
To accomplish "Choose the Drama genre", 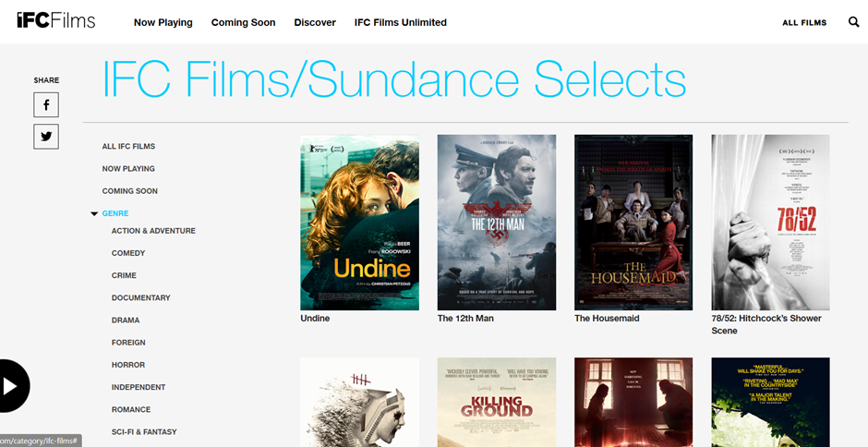I will pyautogui.click(x=126, y=320).
